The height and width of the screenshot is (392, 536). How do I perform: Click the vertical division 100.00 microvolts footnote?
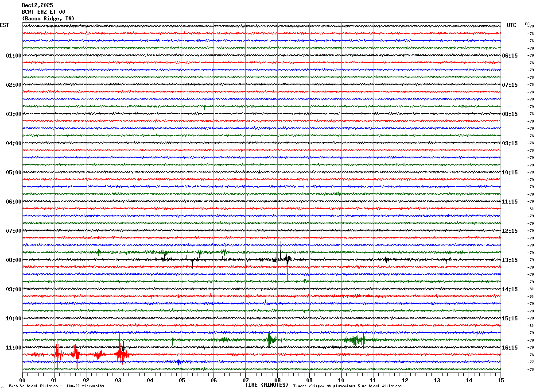pos(56,386)
